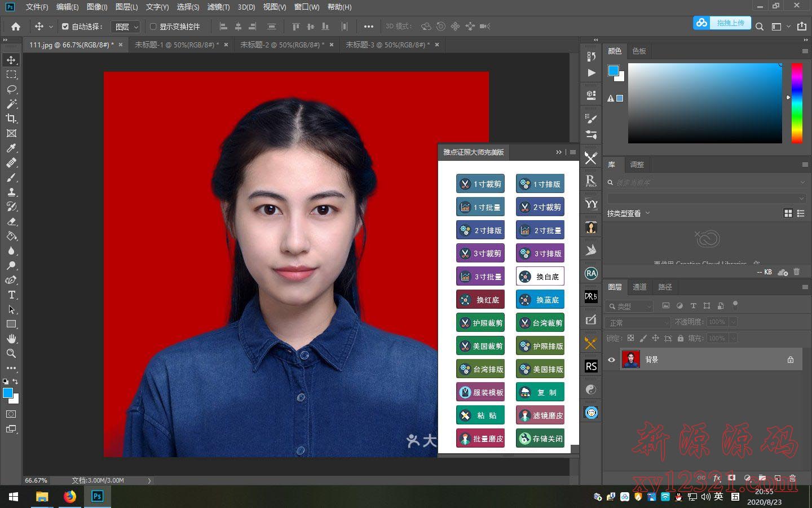812x508 pixels.
Task: Select the Path Selection tool
Action: click(x=11, y=309)
